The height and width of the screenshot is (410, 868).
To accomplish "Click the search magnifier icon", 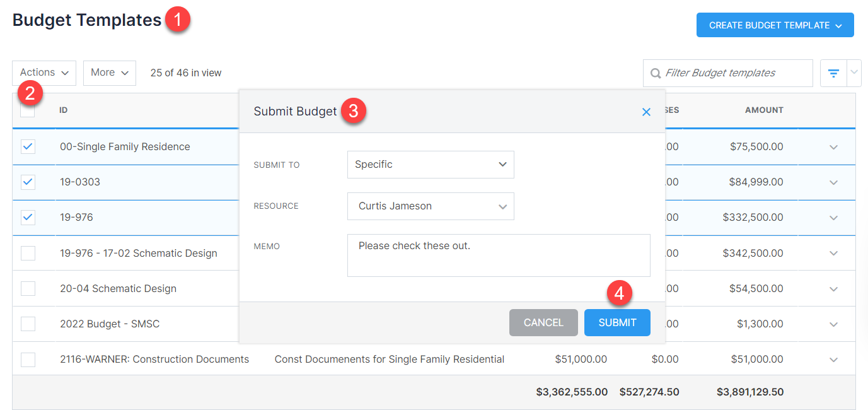I will [x=656, y=73].
